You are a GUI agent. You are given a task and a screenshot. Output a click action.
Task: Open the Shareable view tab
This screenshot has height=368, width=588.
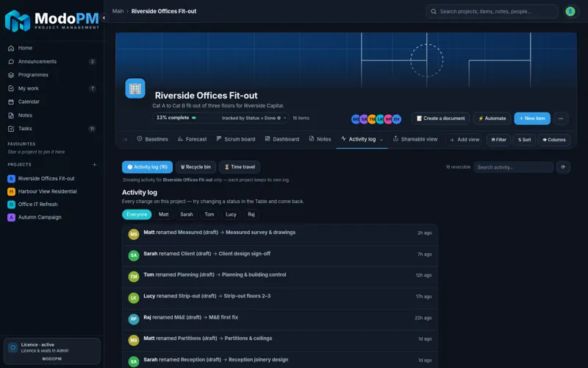tap(415, 139)
